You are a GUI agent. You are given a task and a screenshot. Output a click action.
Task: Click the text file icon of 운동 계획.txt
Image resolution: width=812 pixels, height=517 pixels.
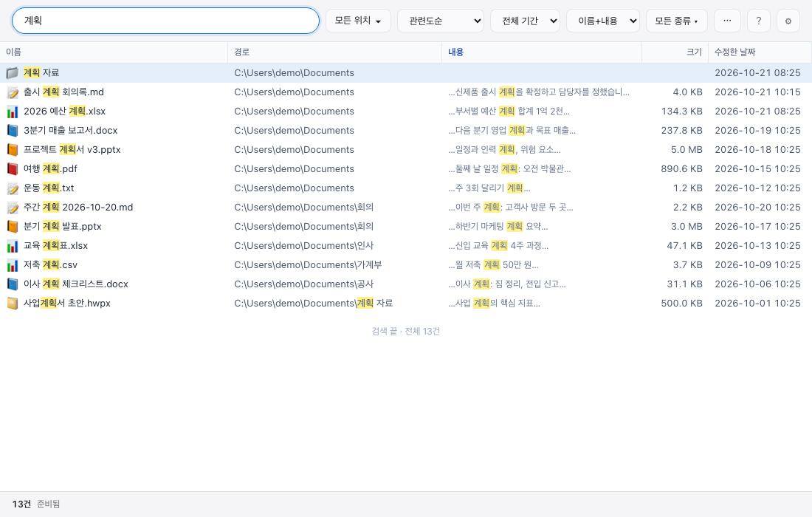(x=13, y=188)
